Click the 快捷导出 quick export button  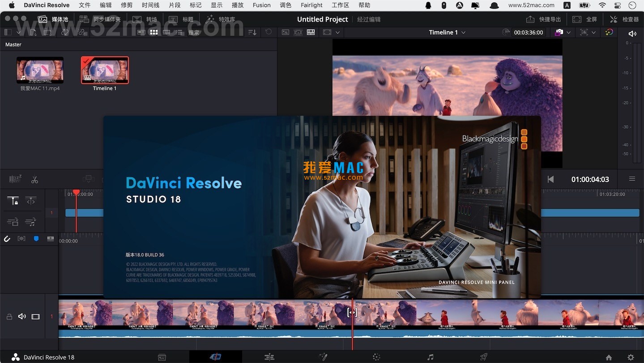543,19
